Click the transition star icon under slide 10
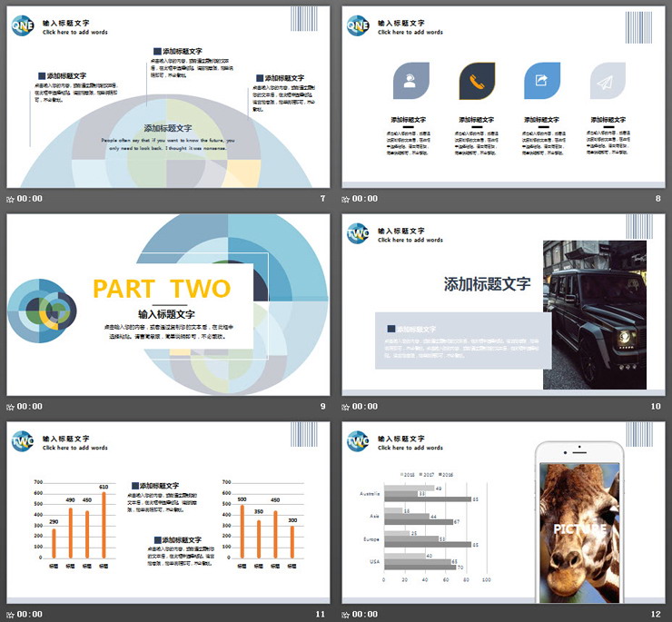 click(346, 407)
